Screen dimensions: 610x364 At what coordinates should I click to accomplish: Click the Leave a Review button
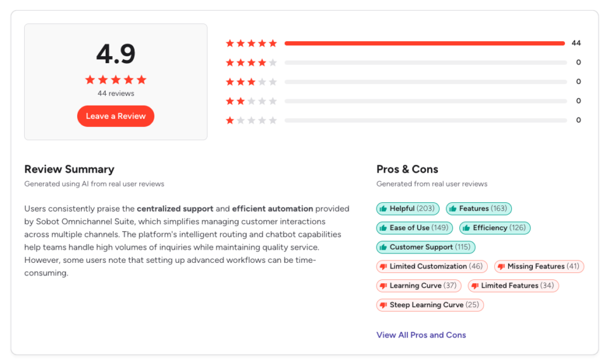coord(116,116)
